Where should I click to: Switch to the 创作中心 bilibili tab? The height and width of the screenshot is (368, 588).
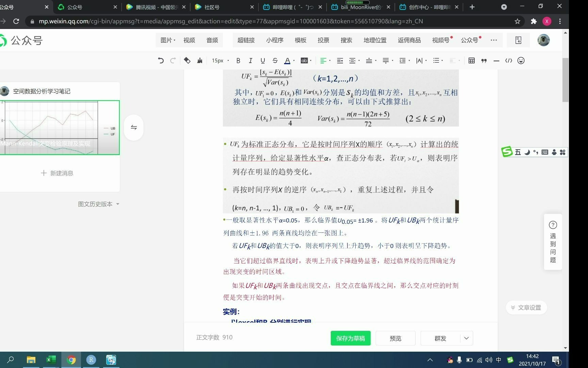pyautogui.click(x=429, y=7)
